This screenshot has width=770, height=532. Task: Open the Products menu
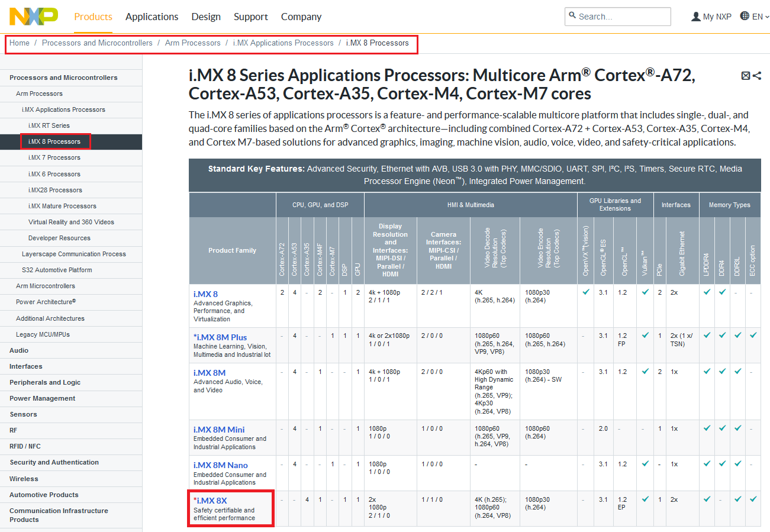93,17
